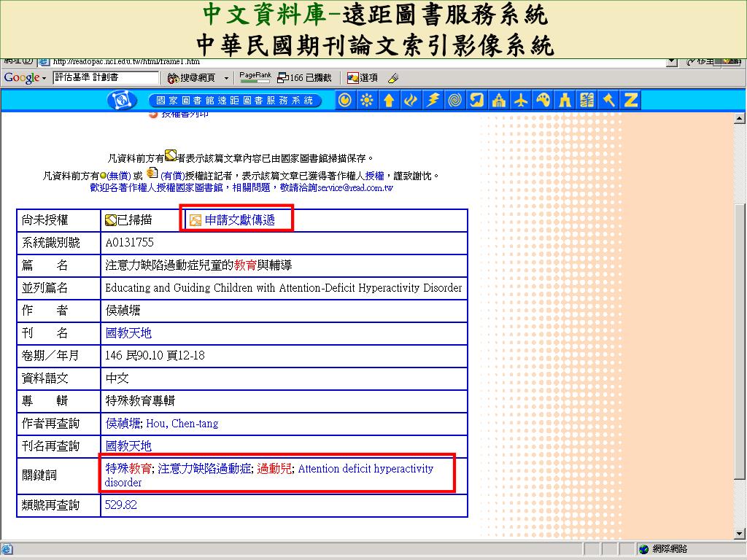This screenshot has height=560, width=747.
Task: Click keyword 過動兒 link
Action: pos(274,469)
